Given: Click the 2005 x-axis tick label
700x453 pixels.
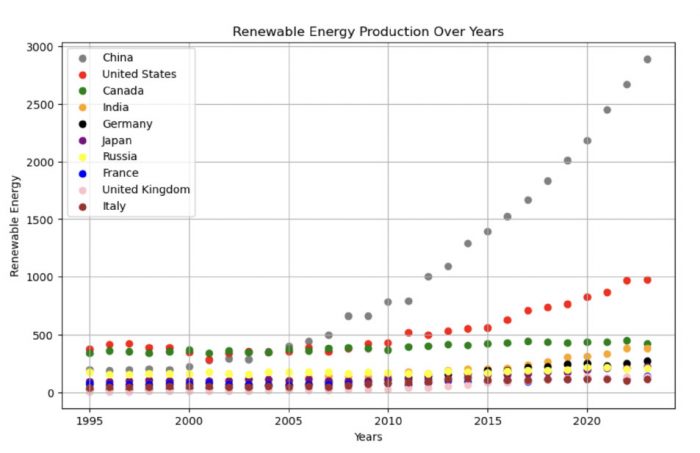Looking at the screenshot, I should (x=289, y=421).
